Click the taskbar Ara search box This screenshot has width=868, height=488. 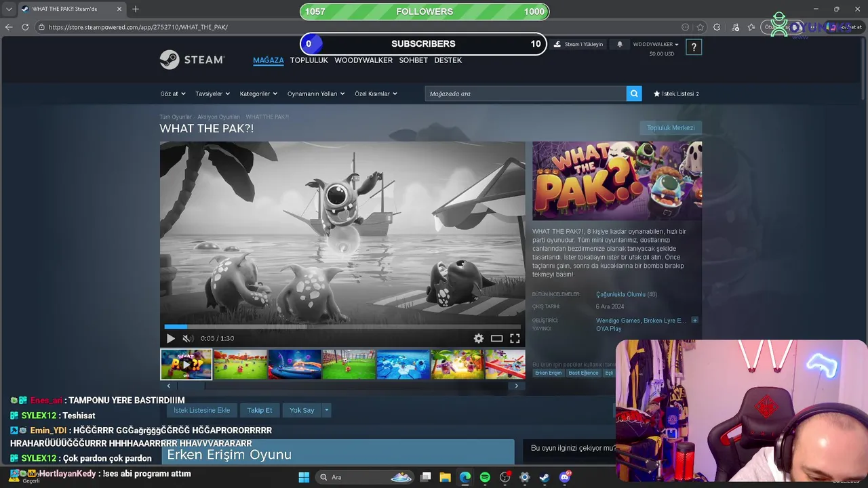(x=365, y=477)
